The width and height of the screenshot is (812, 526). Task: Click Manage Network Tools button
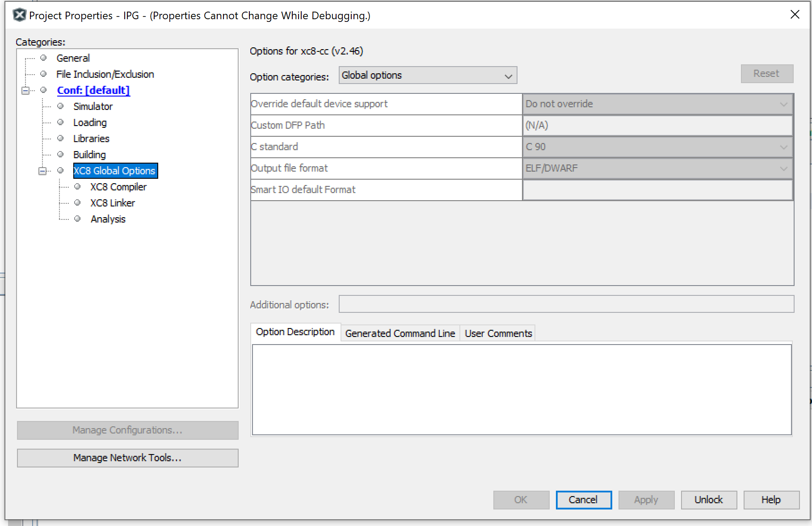click(127, 458)
